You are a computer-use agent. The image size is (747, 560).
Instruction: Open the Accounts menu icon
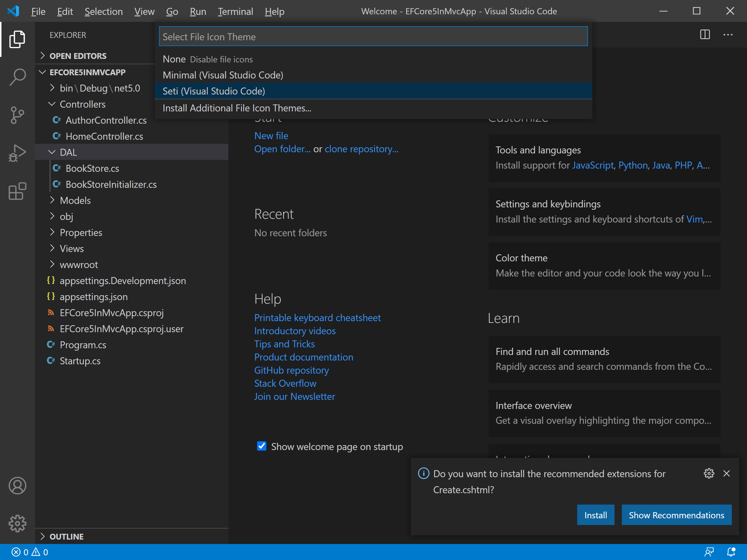pyautogui.click(x=17, y=485)
